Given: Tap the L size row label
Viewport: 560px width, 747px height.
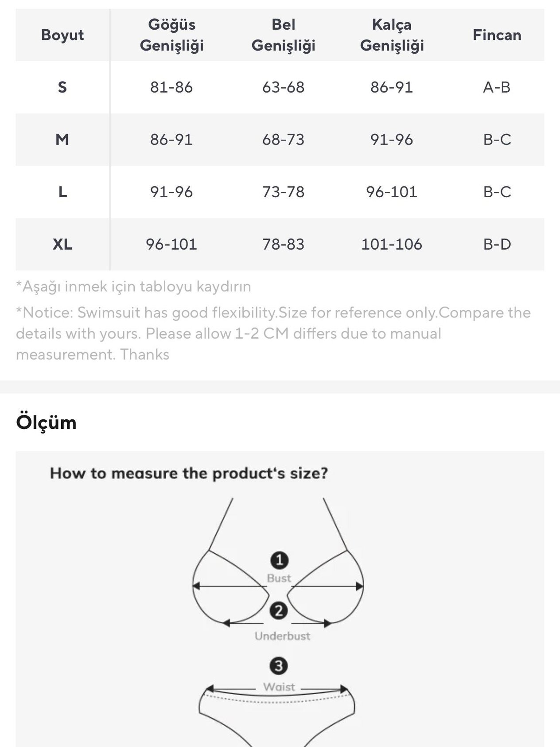Looking at the screenshot, I should [62, 192].
